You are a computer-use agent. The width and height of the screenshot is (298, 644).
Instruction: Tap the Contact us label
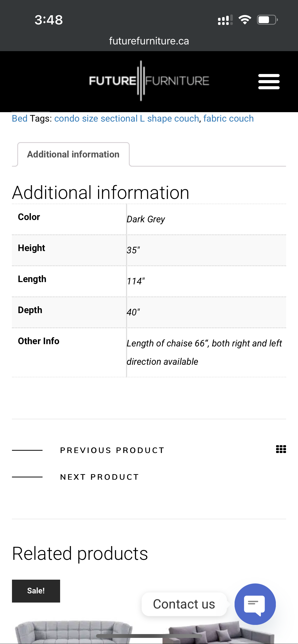pos(184,604)
